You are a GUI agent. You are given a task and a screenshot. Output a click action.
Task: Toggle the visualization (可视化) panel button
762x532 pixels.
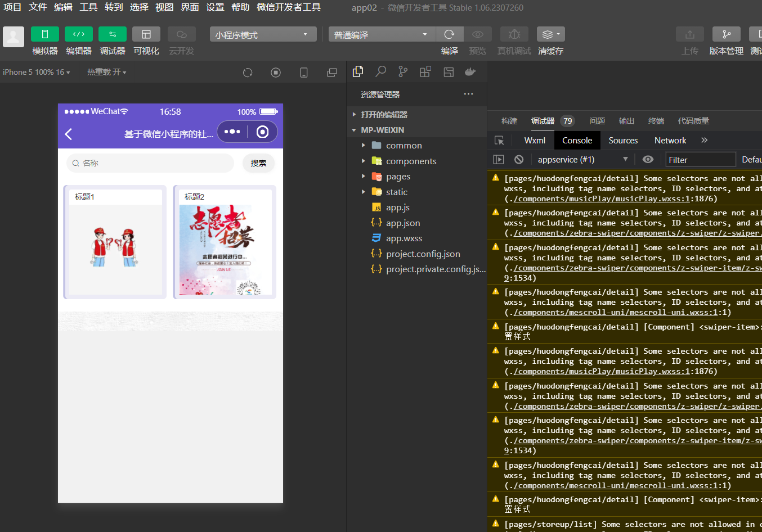click(x=146, y=34)
